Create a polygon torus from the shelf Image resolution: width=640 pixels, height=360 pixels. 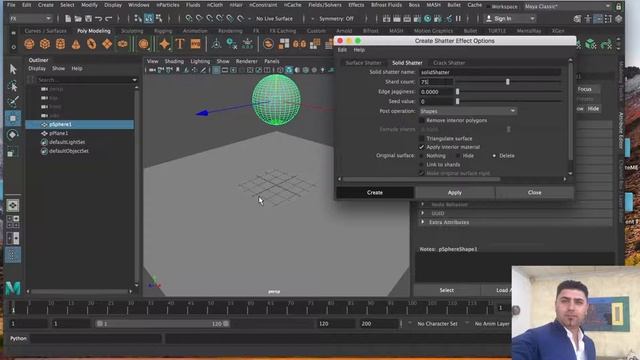pyautogui.click(x=91, y=44)
